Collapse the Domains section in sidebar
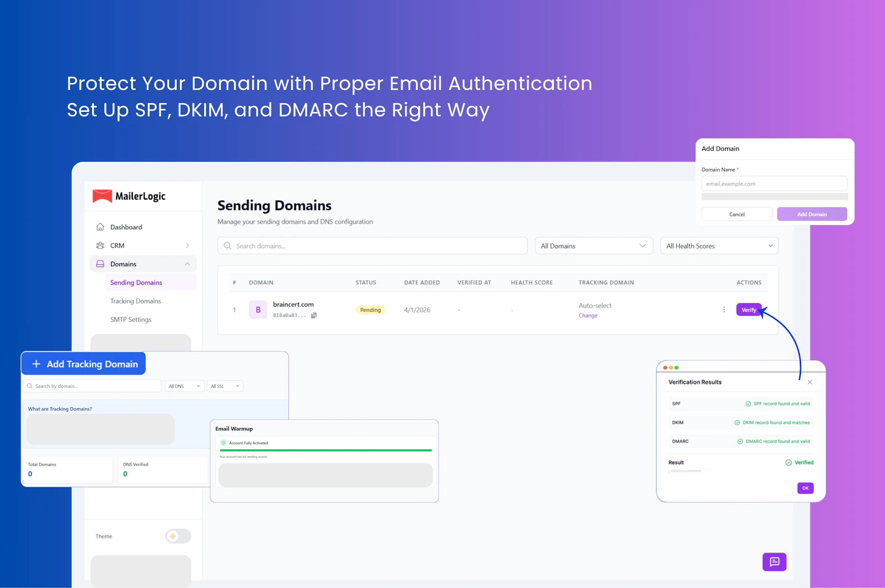 pos(188,264)
